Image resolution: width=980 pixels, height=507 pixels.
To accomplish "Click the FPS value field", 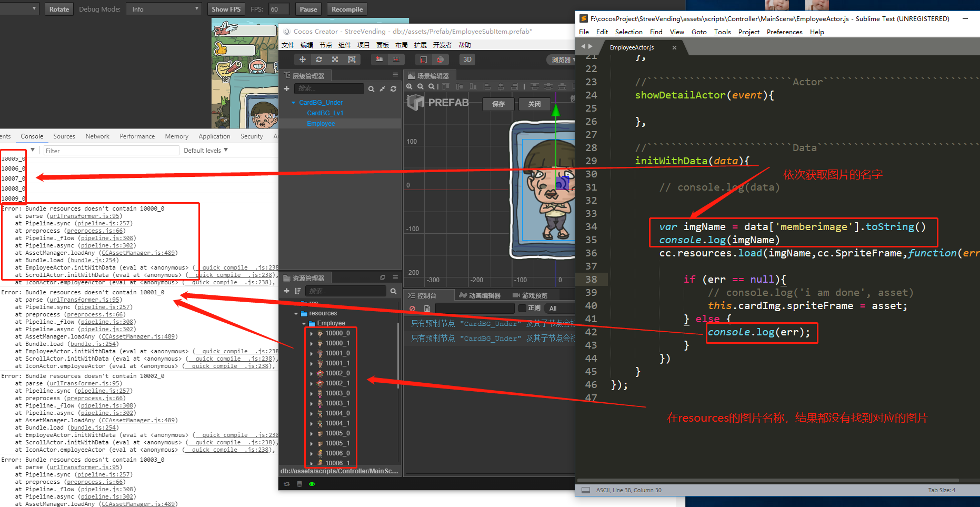I will [279, 9].
